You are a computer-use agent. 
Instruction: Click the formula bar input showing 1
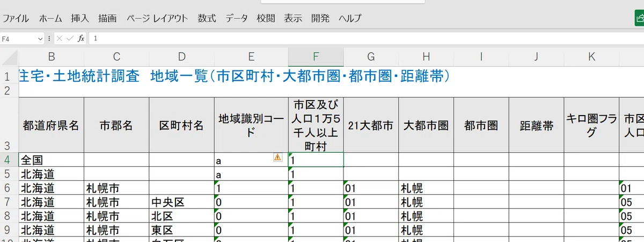coord(365,38)
